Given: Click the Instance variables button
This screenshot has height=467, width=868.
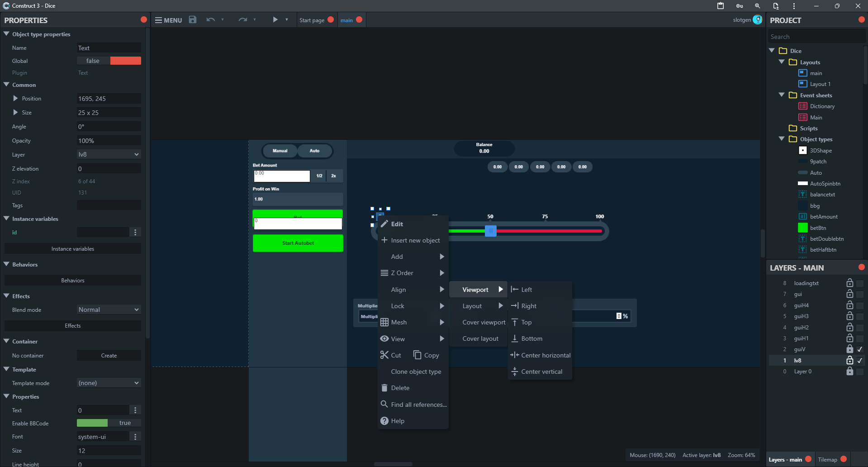Looking at the screenshot, I should [x=73, y=248].
